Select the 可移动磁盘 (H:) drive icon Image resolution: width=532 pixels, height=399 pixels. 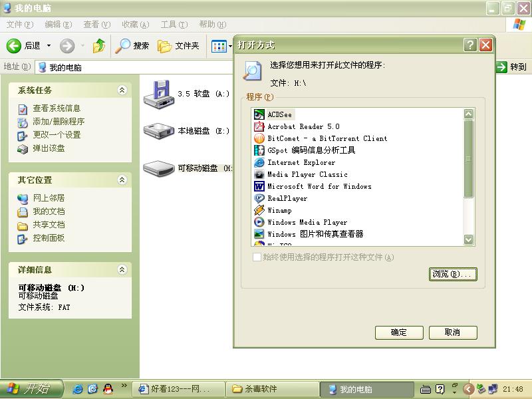tap(159, 168)
